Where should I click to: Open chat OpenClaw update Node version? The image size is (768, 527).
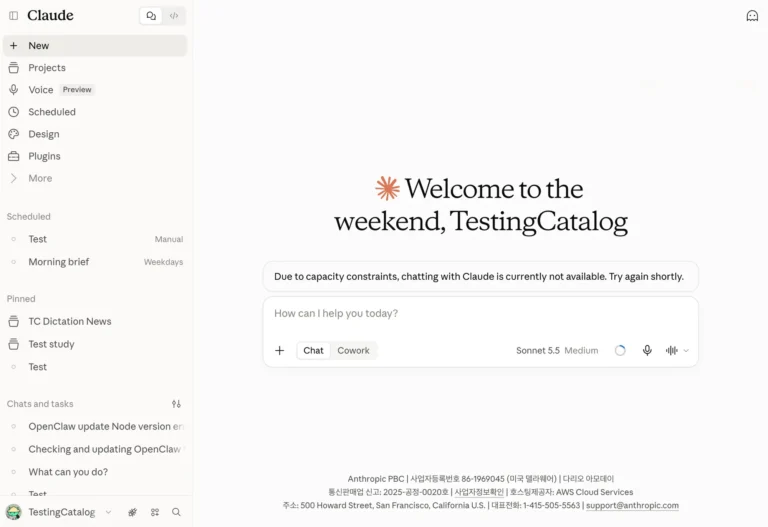point(95,426)
